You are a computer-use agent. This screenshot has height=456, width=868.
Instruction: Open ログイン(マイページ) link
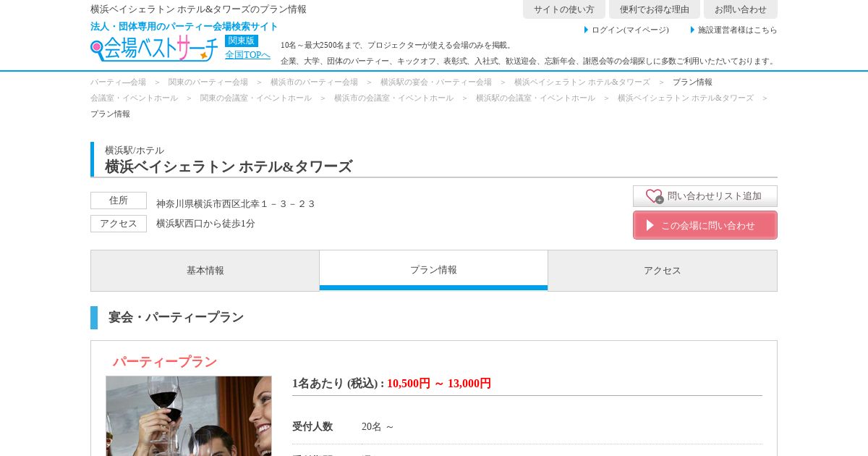[630, 30]
